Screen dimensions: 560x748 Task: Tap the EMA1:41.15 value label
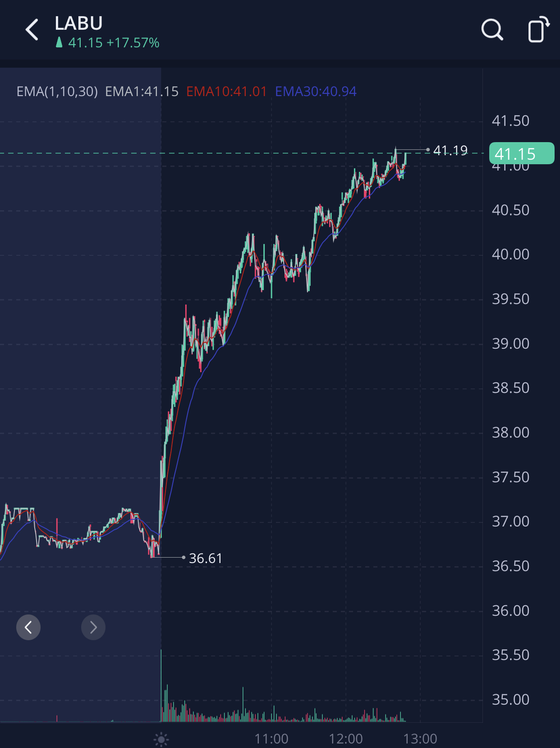[x=142, y=92]
